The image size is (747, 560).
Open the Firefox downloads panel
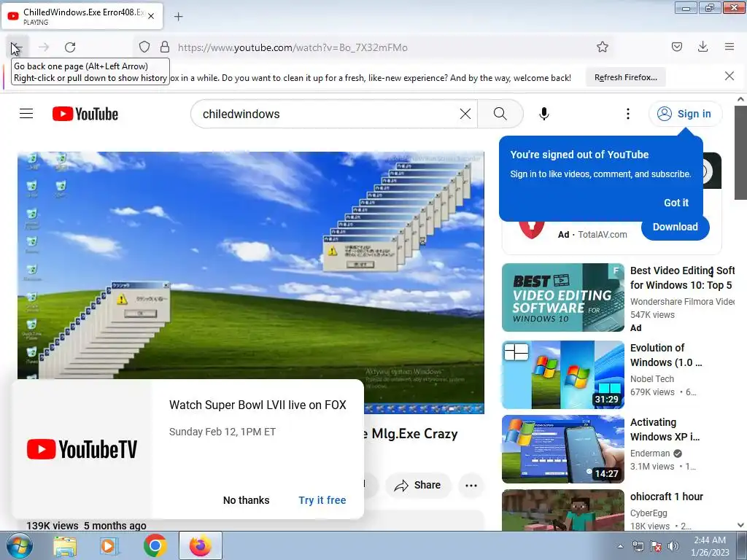703,47
